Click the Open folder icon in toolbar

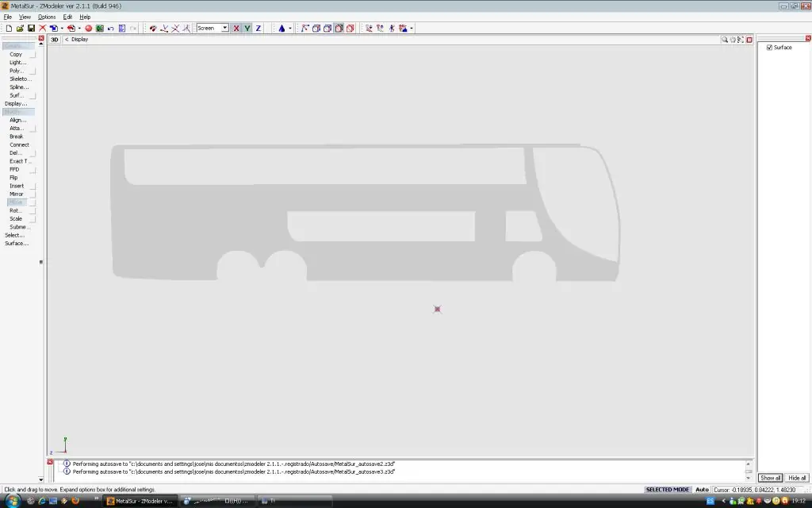coord(20,28)
